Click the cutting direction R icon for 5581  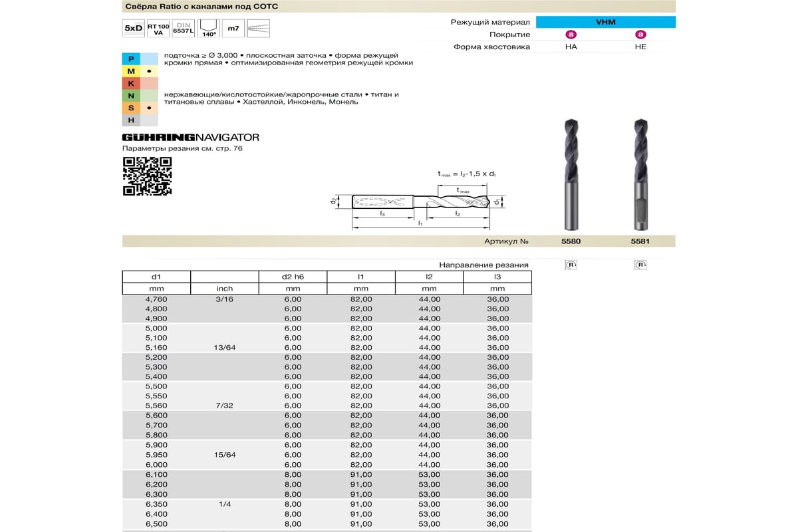coord(640,265)
